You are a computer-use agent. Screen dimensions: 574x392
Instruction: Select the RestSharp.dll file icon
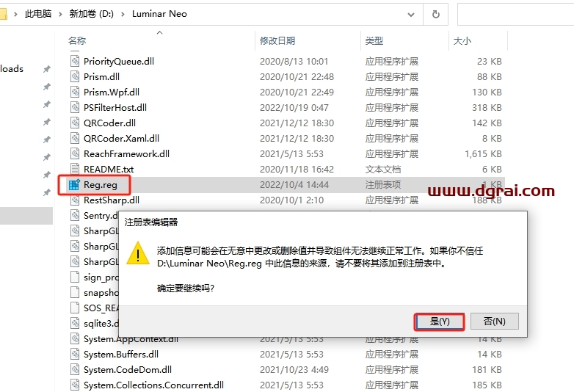[75, 200]
